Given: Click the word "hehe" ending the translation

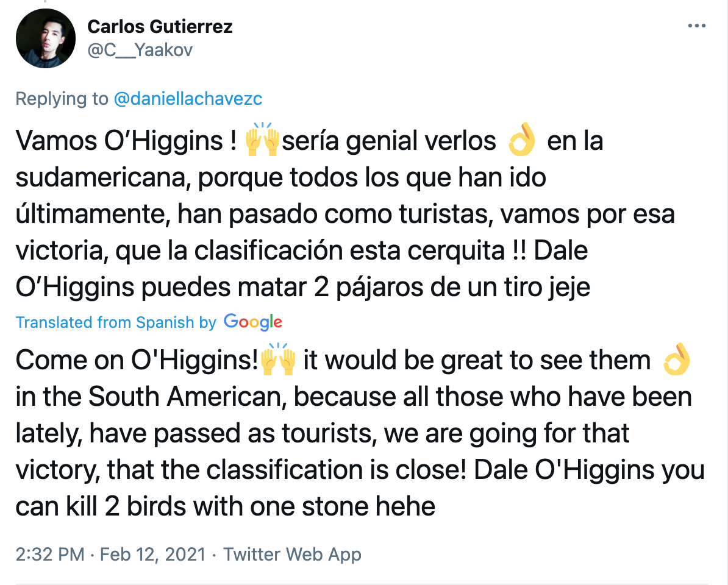Looking at the screenshot, I should tap(405, 506).
